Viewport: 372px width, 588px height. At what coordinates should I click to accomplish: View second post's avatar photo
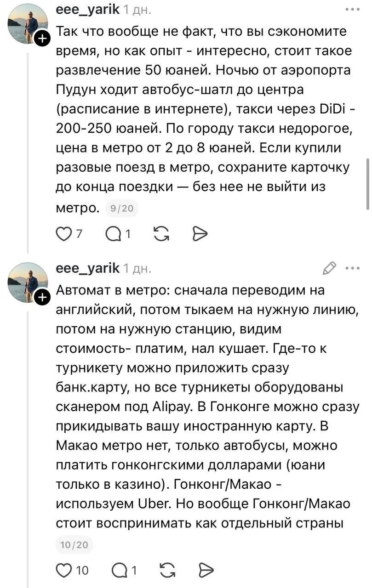coord(27,283)
